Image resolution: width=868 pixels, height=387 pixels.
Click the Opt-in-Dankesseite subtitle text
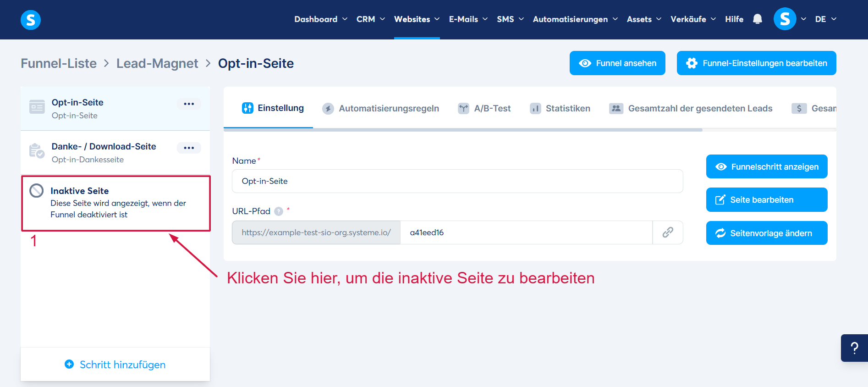pyautogui.click(x=88, y=160)
